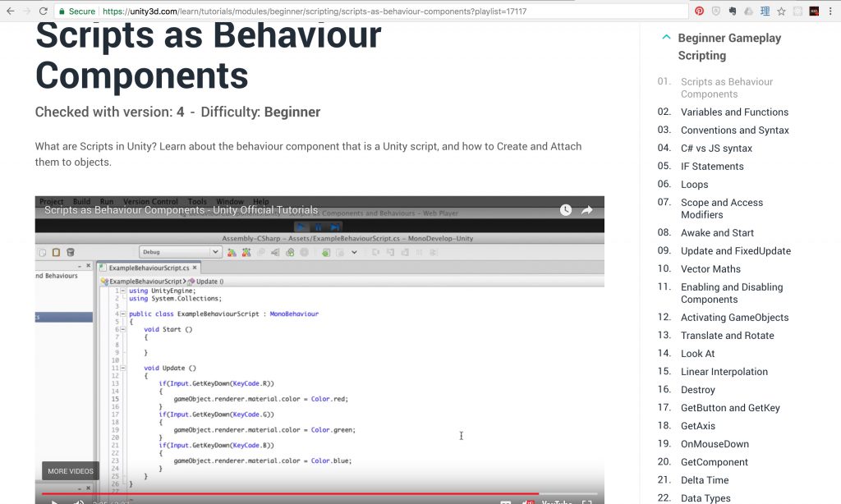Open the Pinterest extension icon

point(700,11)
